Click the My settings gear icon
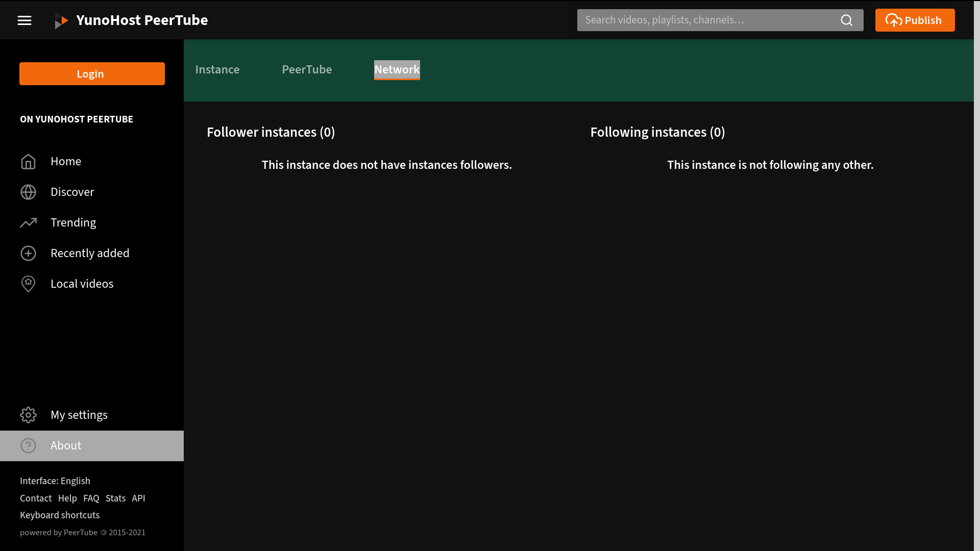This screenshot has width=980, height=551. coord(28,415)
